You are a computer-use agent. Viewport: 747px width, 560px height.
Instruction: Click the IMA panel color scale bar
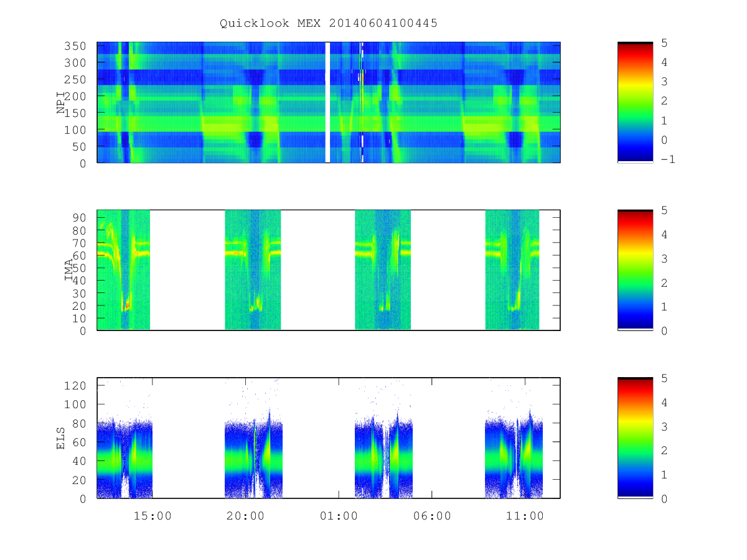635,270
